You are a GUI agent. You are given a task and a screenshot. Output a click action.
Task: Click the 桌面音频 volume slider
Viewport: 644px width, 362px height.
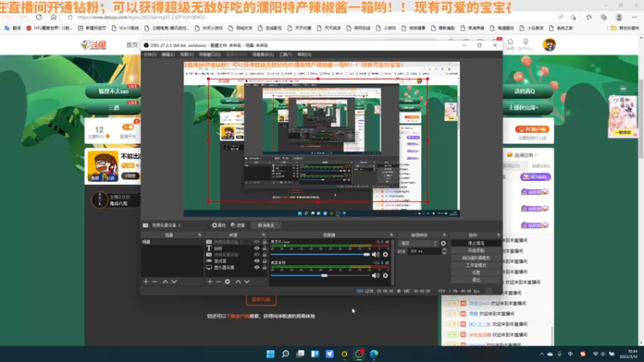(x=320, y=275)
